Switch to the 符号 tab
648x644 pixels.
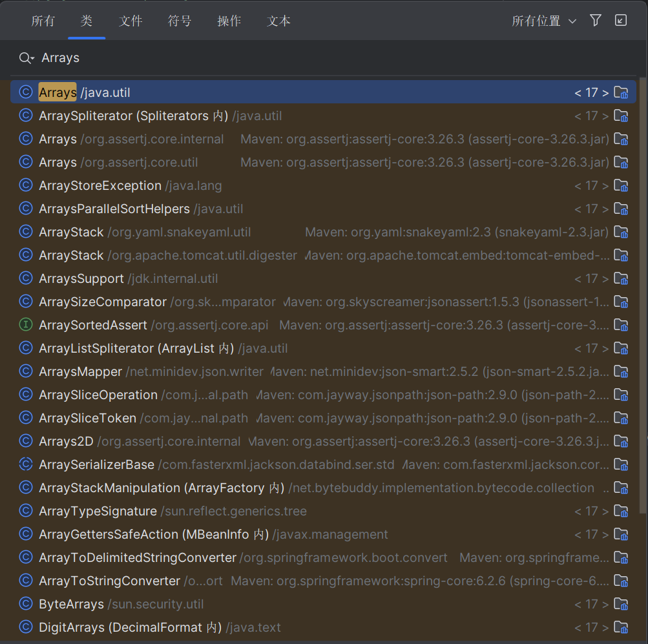tap(180, 21)
